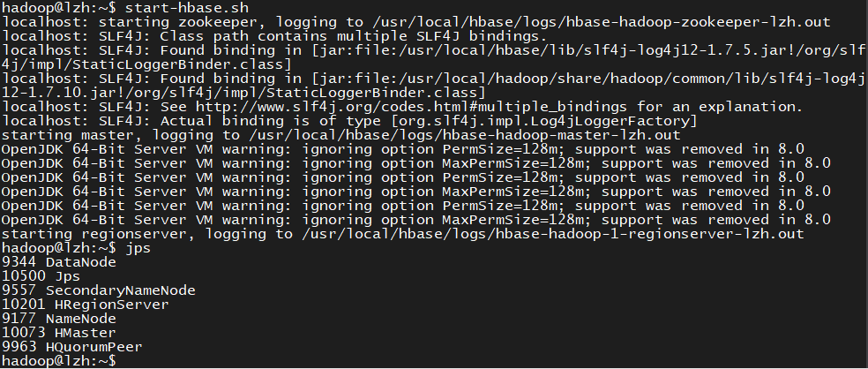The image size is (868, 369).
Task: Click the 9177 NameNode entry
Action: 58,319
